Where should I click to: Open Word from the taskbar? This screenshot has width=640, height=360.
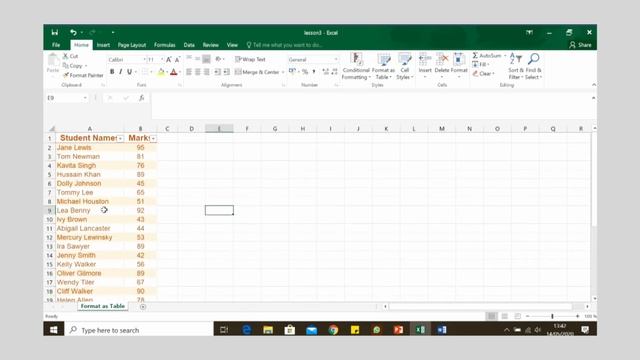pyautogui.click(x=442, y=330)
